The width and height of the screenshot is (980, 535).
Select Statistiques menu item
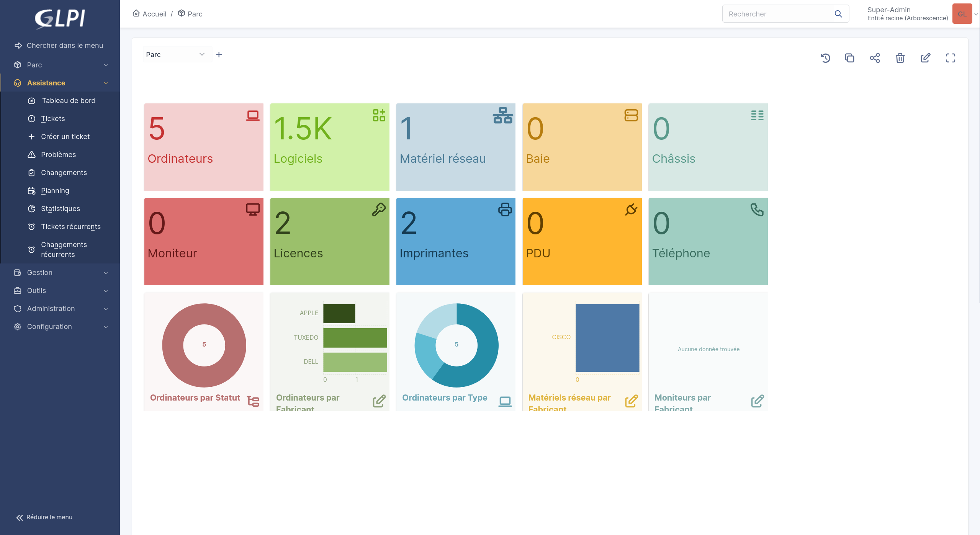[x=61, y=209]
